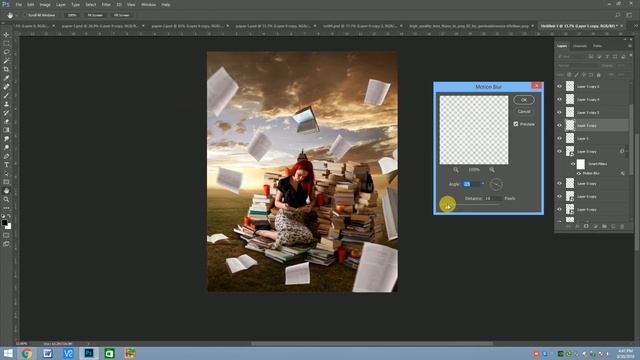This screenshot has width=640, height=360.
Task: Select the Healing Brush tool
Action: coord(6,87)
